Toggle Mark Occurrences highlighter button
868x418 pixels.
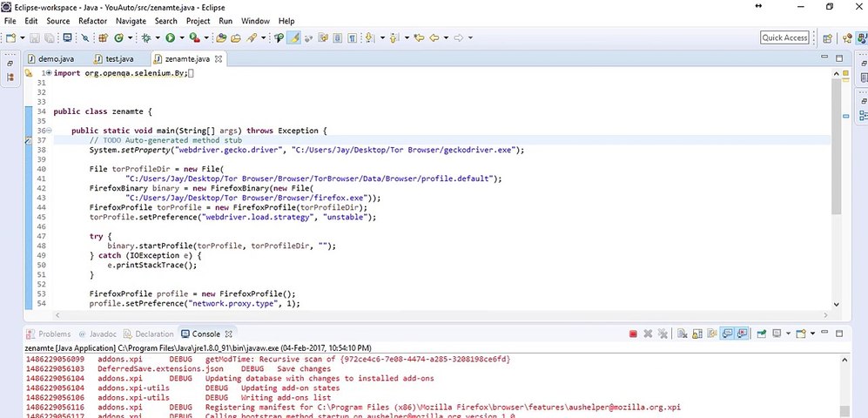pyautogui.click(x=293, y=37)
